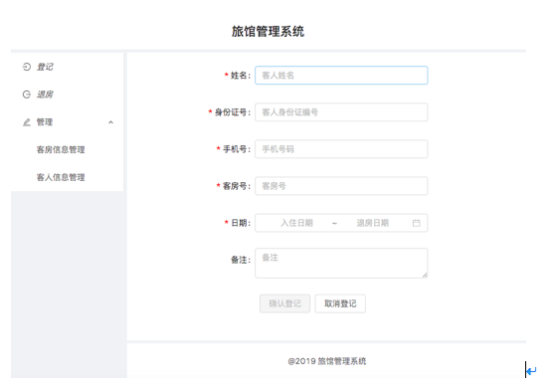Click inside the 备注 remarks textarea
The image size is (560, 392).
click(341, 263)
